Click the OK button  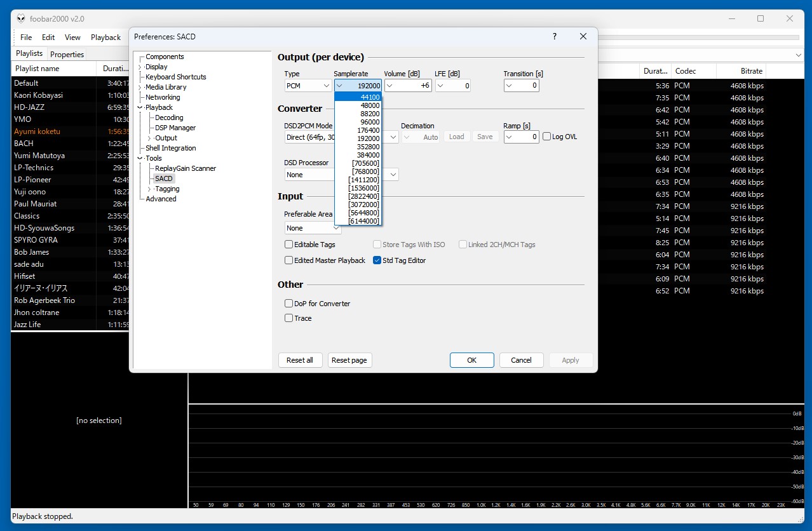pyautogui.click(x=471, y=360)
